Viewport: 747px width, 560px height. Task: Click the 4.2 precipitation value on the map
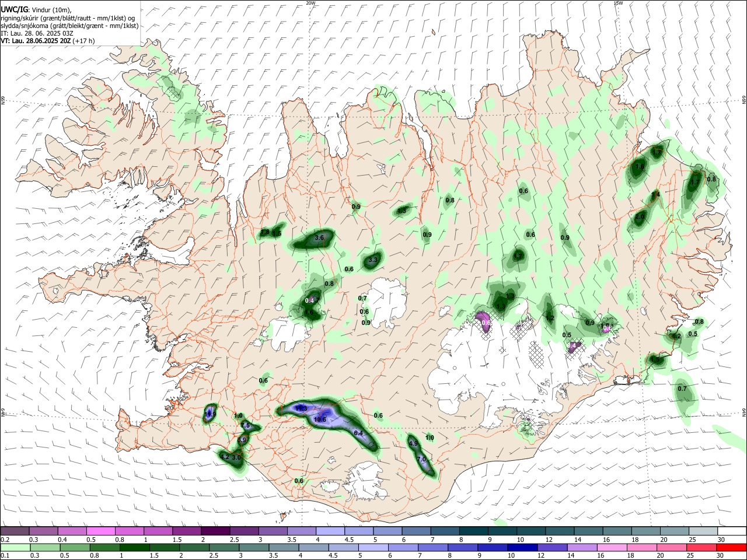225,457
